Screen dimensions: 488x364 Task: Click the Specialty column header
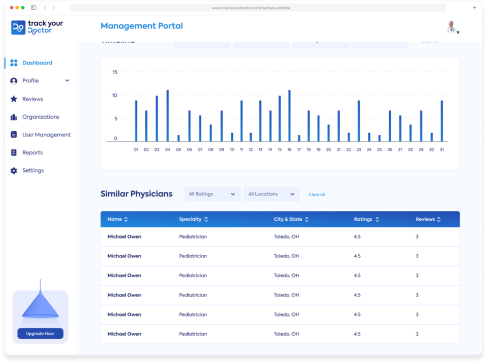tap(190, 219)
